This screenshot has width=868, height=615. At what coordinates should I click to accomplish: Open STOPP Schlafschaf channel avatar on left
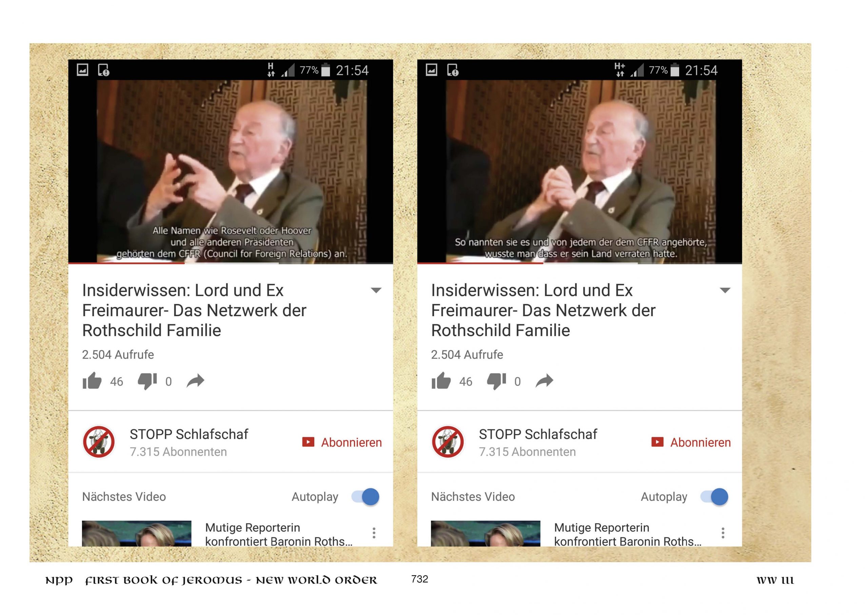coord(99,442)
